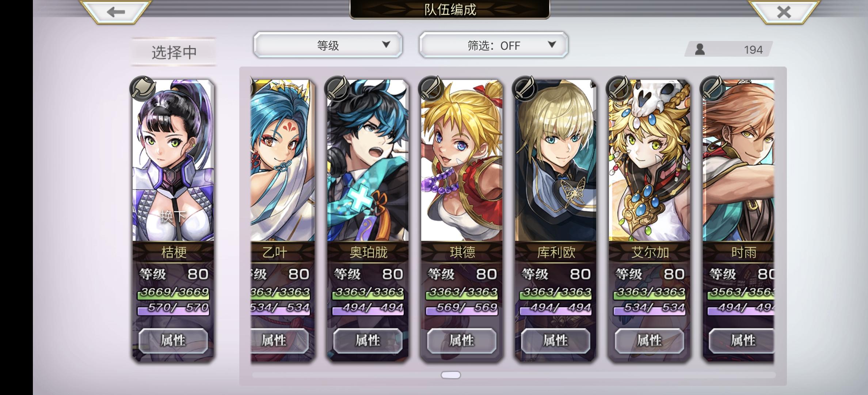The image size is (868, 395).
Task: Open the 筛选：OFF filter dropdown
Action: (494, 45)
